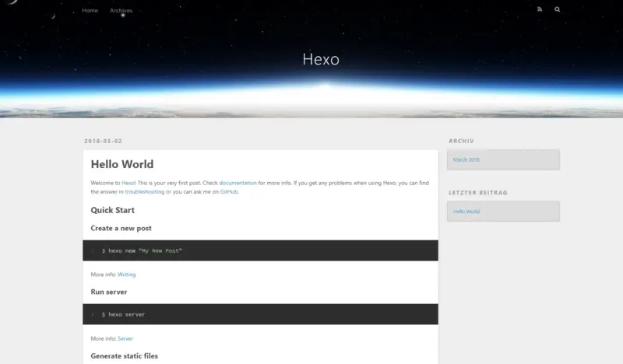Follow the Hexo! link in intro
623x364 pixels.
(x=128, y=183)
